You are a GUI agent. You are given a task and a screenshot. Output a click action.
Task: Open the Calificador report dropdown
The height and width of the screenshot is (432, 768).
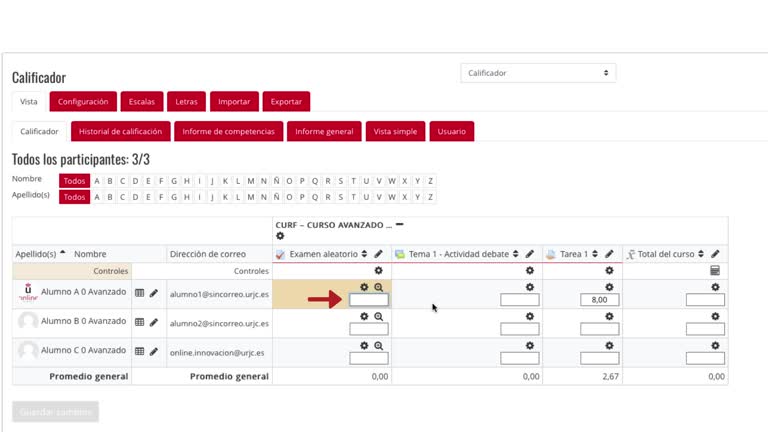pos(538,73)
